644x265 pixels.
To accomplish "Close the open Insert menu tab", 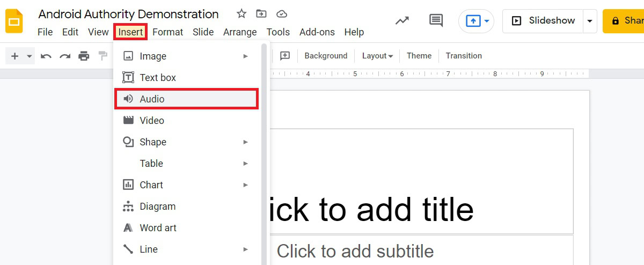I will (x=130, y=32).
